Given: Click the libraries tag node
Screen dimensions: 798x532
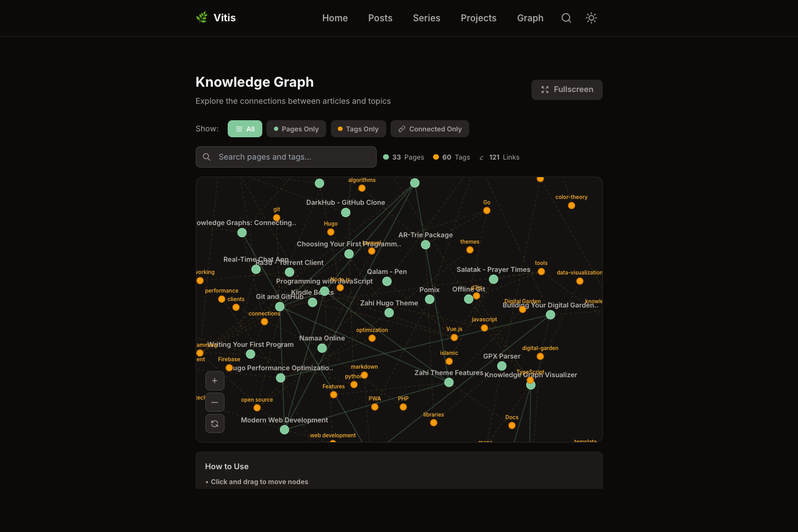Looking at the screenshot, I should (x=434, y=423).
